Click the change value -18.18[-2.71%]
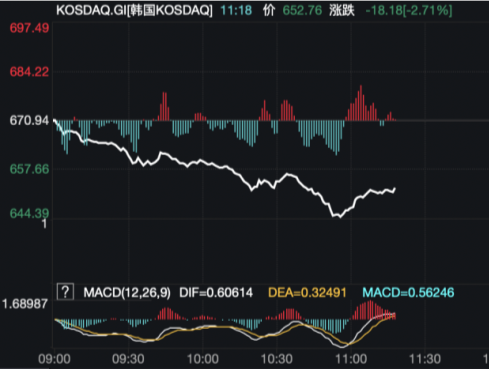 409,11
